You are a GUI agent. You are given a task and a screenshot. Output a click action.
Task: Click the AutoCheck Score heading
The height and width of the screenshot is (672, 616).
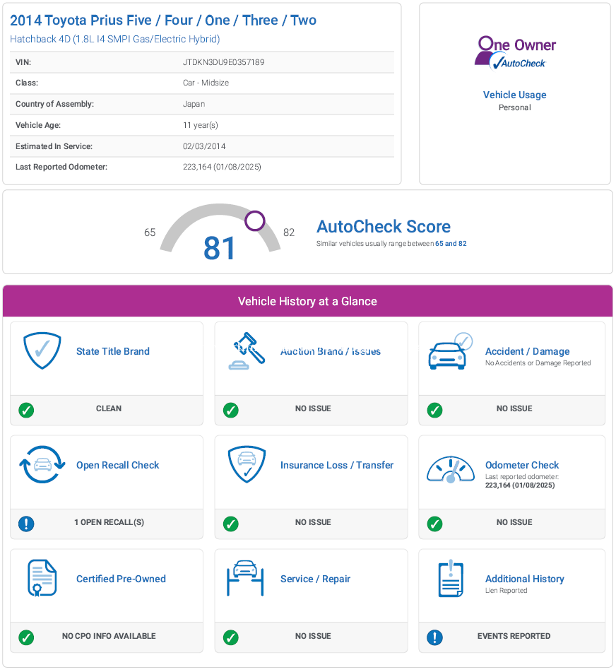click(x=384, y=226)
